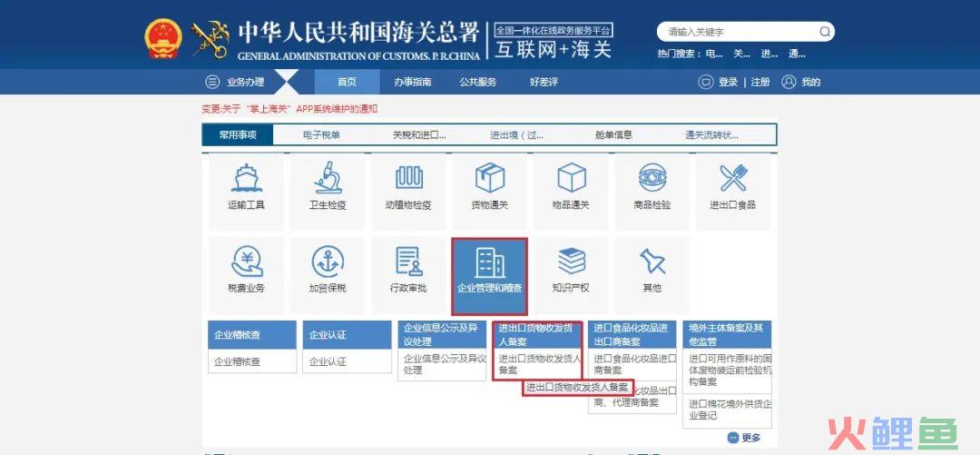Click hot search term 通...
This screenshot has width=980, height=455.
tap(797, 54)
